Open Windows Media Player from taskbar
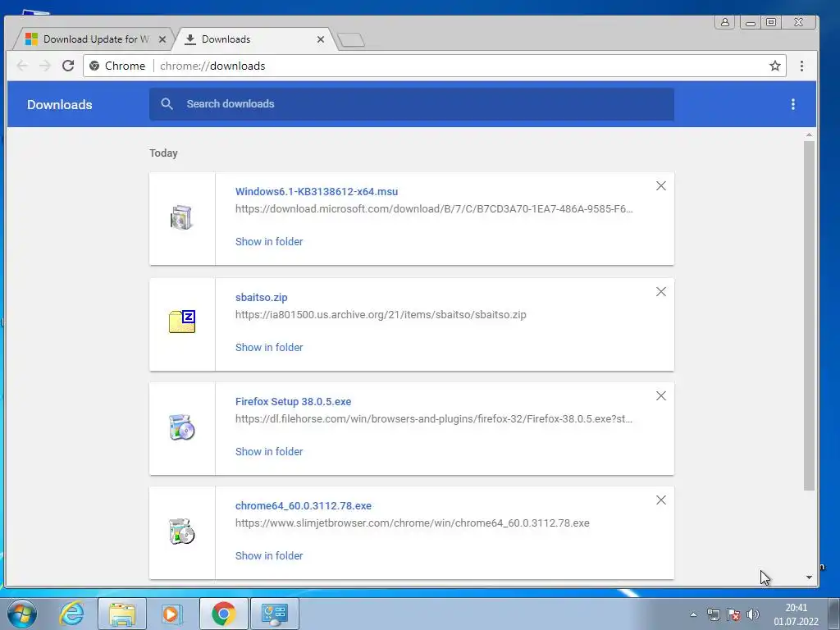This screenshot has height=630, width=840. [171, 614]
